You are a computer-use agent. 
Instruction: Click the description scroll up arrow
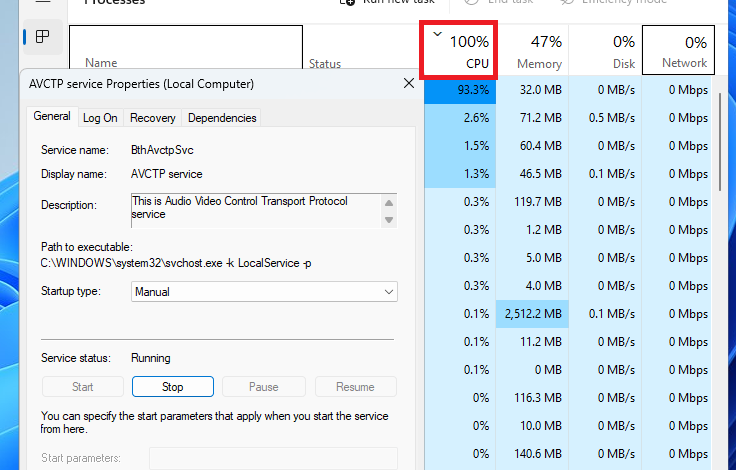pyautogui.click(x=389, y=201)
